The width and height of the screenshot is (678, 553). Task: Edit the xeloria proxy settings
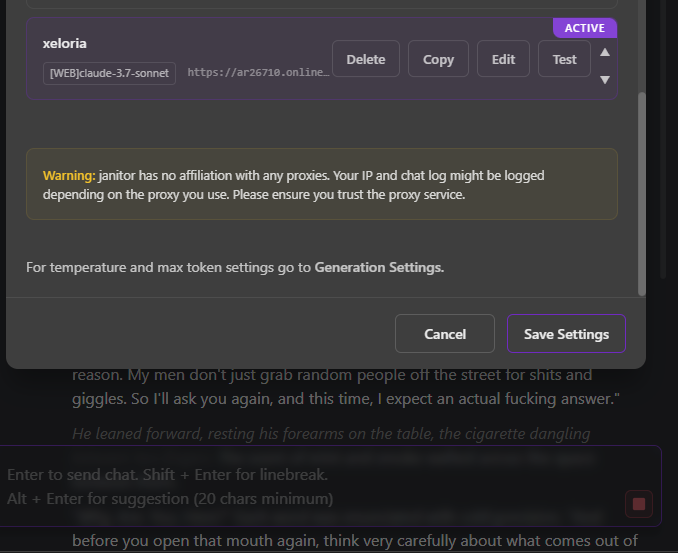click(503, 59)
